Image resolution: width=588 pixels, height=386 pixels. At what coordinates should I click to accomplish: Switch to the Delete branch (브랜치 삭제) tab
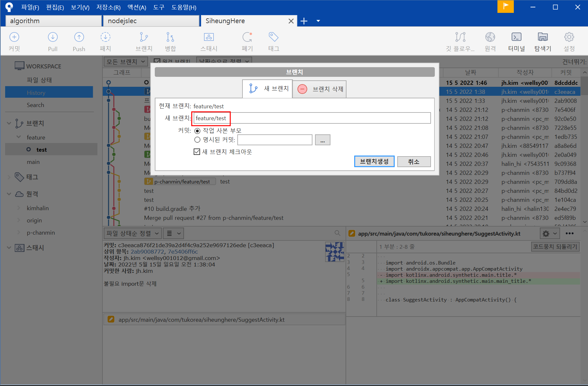click(x=320, y=89)
